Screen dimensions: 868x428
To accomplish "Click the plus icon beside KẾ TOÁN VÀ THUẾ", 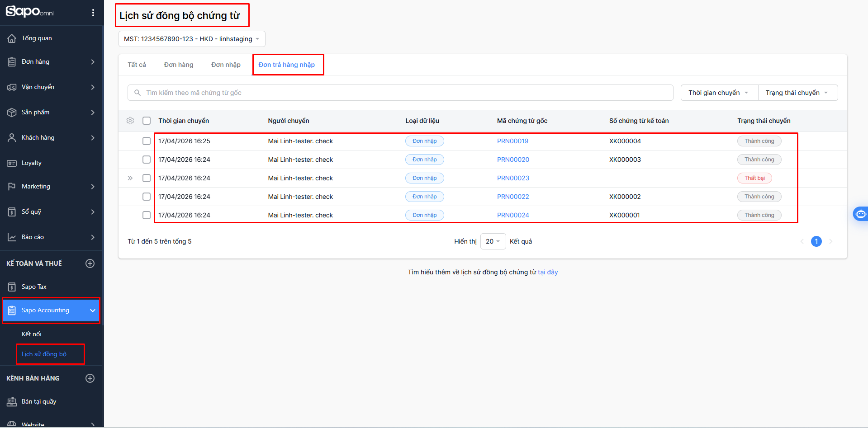I will pos(90,263).
